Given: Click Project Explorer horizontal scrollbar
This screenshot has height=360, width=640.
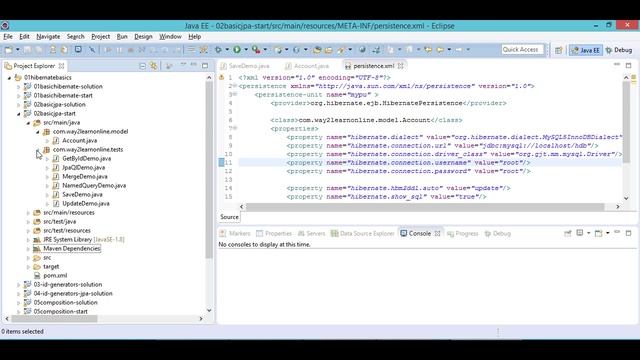Looking at the screenshot, I should point(54,319).
